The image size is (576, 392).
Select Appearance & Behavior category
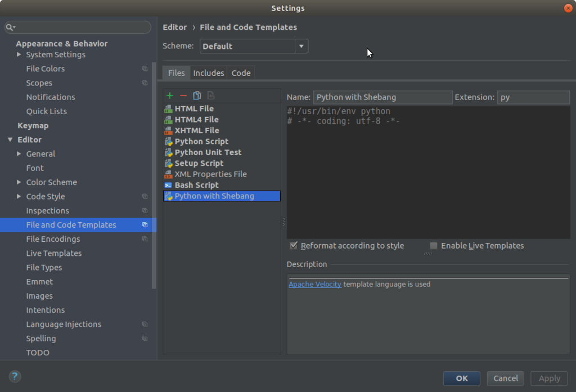(62, 44)
